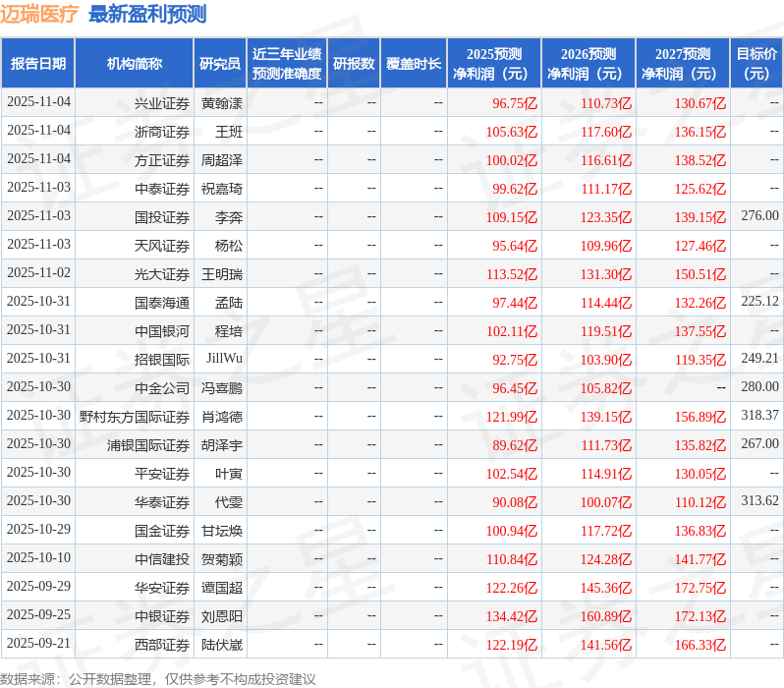Click analyst name 黄翰漾
The height and width of the screenshot is (688, 784).
pos(221,103)
